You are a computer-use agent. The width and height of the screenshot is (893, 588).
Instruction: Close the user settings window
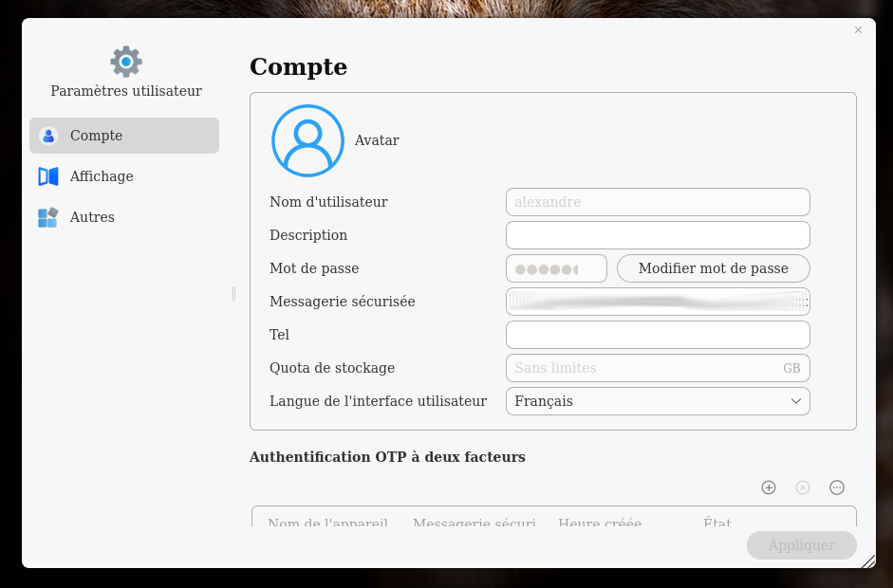point(858,30)
